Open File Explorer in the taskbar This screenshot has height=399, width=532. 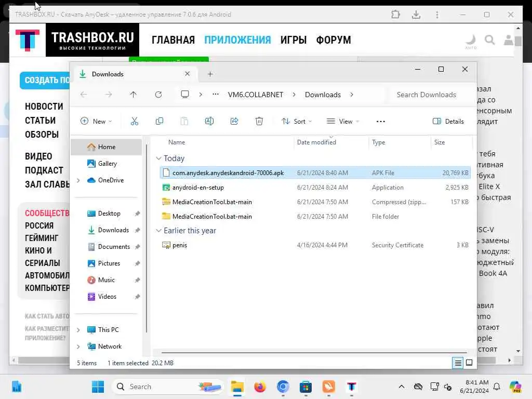[x=237, y=387]
